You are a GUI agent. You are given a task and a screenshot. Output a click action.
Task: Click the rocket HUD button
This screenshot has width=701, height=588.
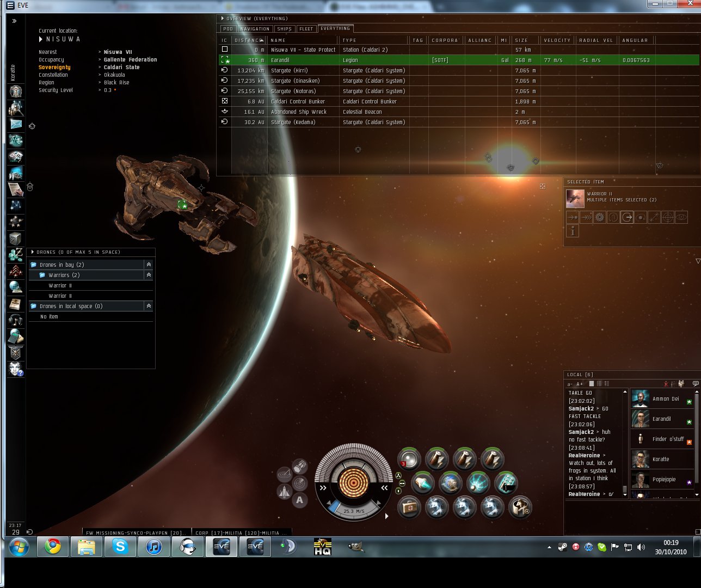[x=284, y=492]
